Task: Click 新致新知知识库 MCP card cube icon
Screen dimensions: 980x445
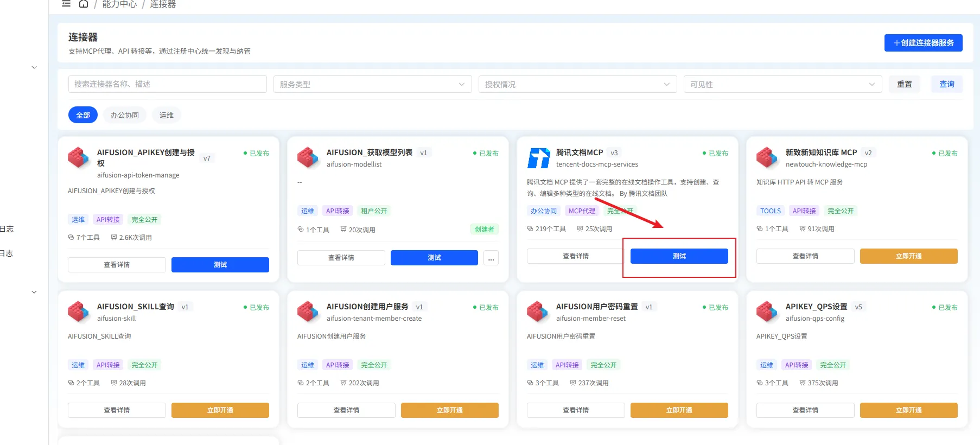Action: click(767, 158)
